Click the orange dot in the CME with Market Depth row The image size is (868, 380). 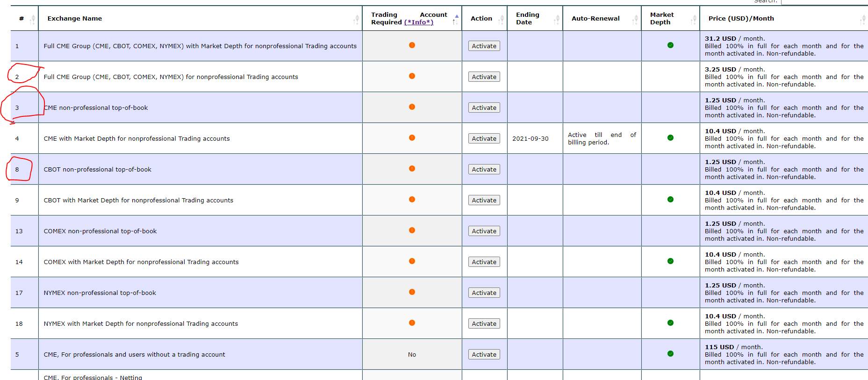tap(412, 138)
